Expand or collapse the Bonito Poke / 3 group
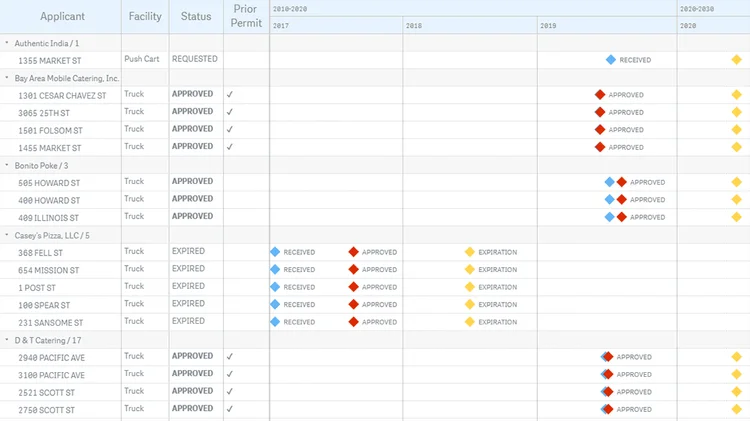This screenshot has width=750, height=421. tap(8, 165)
